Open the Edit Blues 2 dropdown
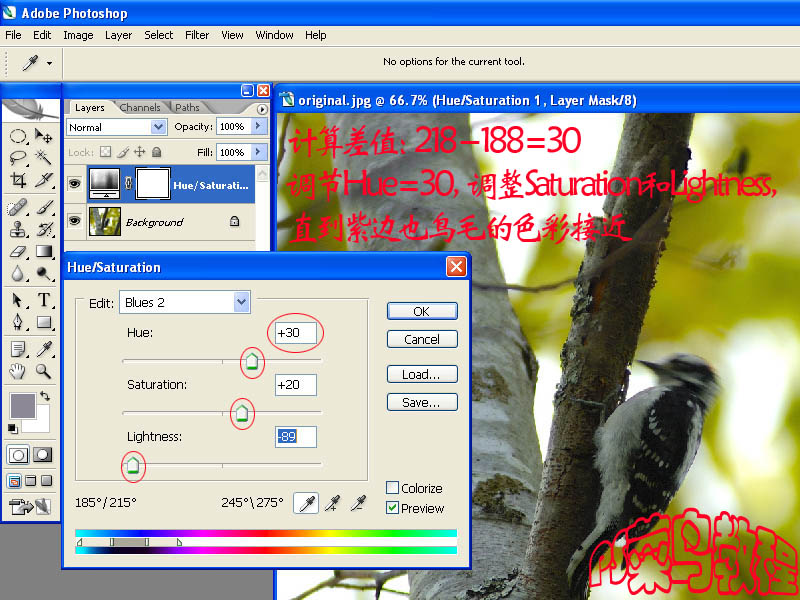The image size is (800, 600). click(x=242, y=302)
